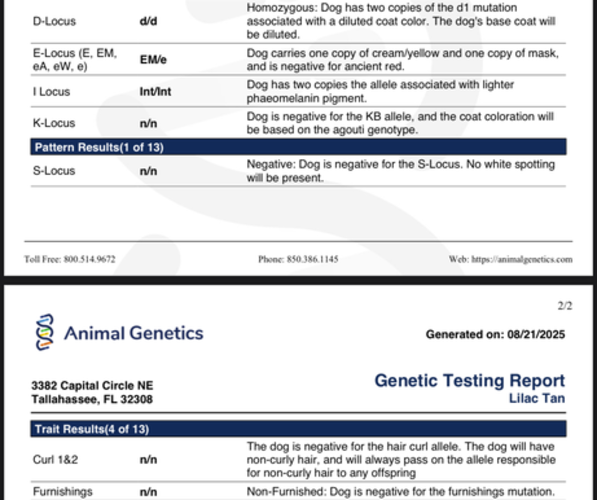
Task: Select the Curl 1&2 trait label
Action: point(56,460)
